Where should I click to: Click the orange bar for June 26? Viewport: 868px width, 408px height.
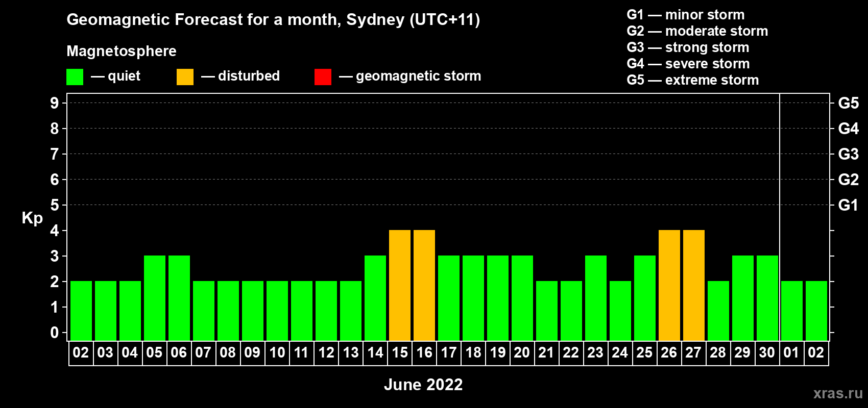coord(669,285)
